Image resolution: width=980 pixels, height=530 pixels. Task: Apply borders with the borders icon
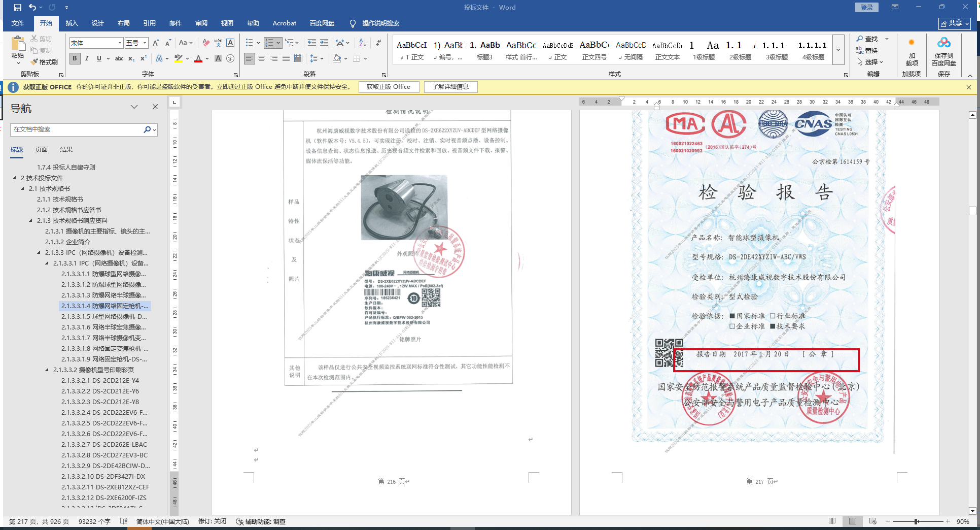(x=357, y=58)
